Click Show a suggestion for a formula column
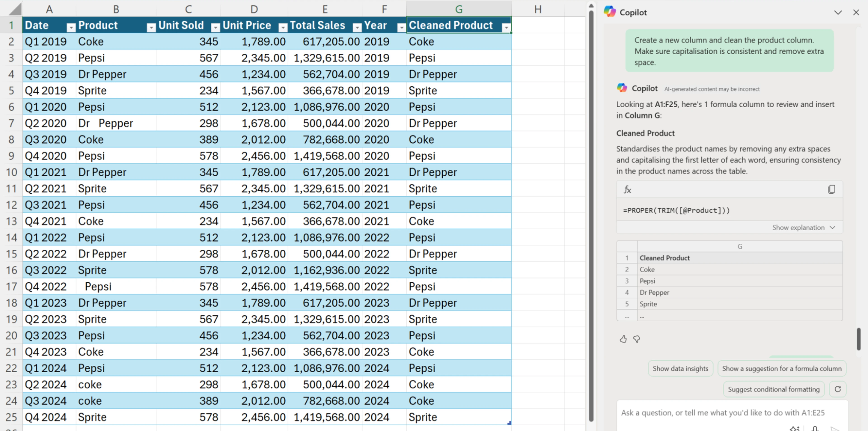This screenshot has width=868, height=431. [782, 368]
